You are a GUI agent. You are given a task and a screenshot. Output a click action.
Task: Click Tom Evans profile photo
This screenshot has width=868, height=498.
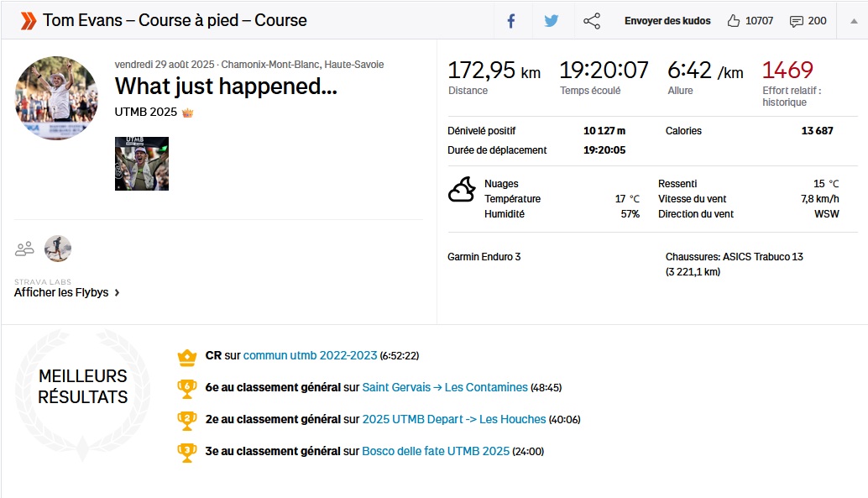[x=56, y=98]
